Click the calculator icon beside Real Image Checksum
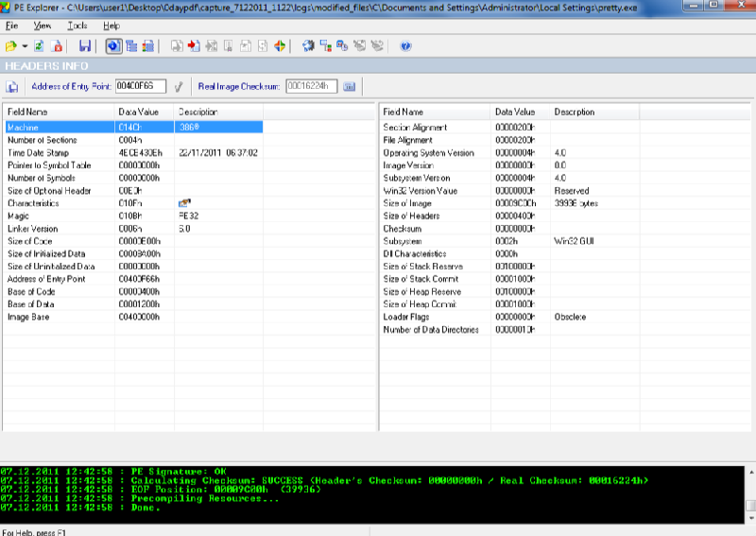This screenshot has height=536, width=756. click(x=349, y=86)
